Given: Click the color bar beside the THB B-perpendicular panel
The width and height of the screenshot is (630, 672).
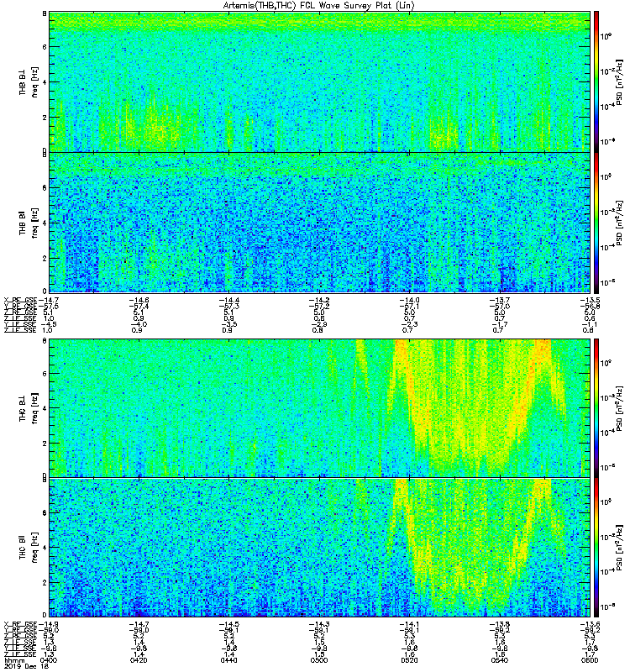Looking at the screenshot, I should (596, 81).
